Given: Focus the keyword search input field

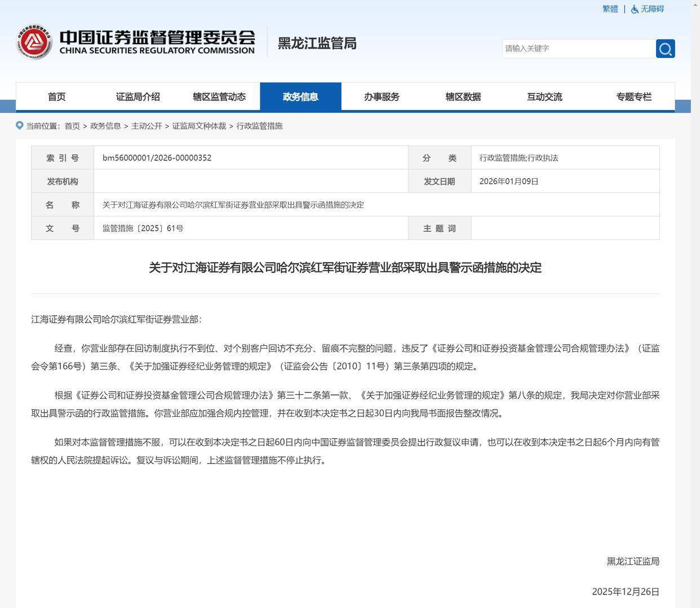Looking at the screenshot, I should [578, 49].
